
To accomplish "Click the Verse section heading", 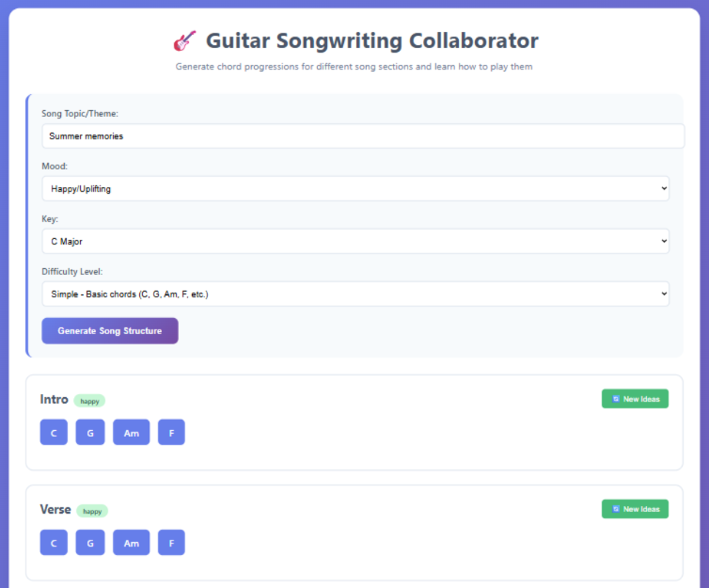I will (x=55, y=509).
